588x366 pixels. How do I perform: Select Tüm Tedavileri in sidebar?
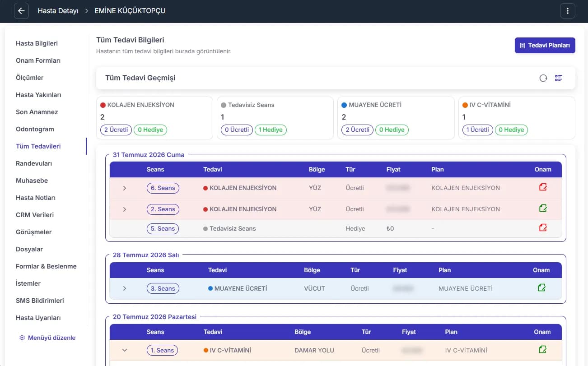38,146
